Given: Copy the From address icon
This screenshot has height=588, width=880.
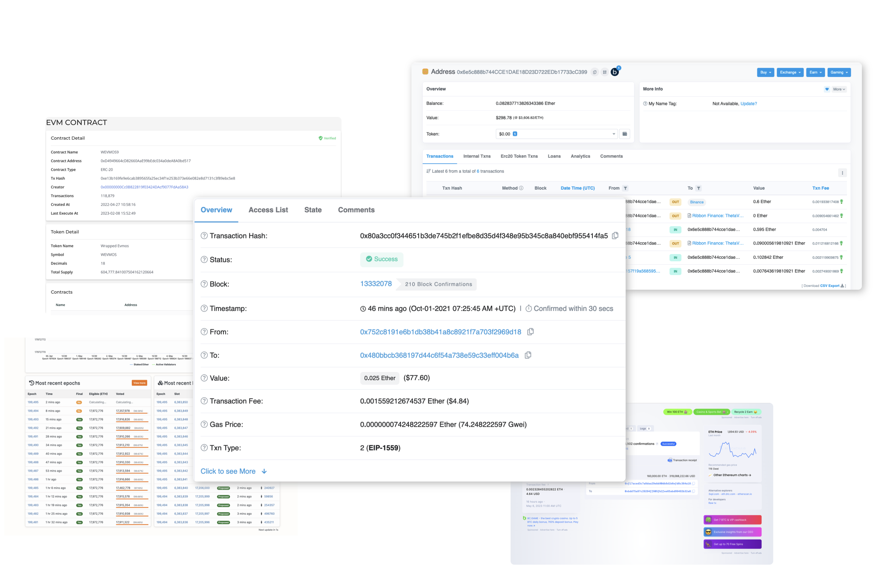Looking at the screenshot, I should click(x=531, y=332).
